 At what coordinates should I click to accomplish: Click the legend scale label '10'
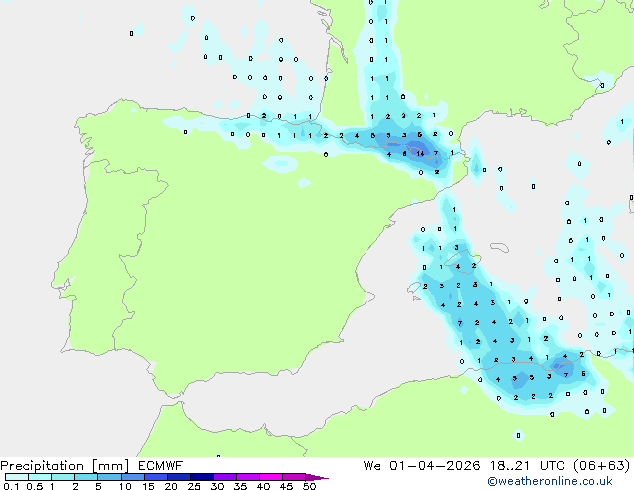tap(125, 486)
